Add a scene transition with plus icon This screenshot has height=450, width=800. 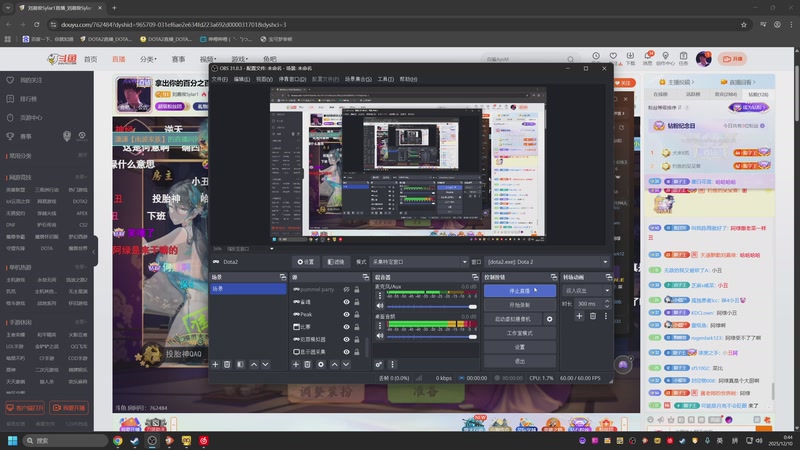click(579, 316)
